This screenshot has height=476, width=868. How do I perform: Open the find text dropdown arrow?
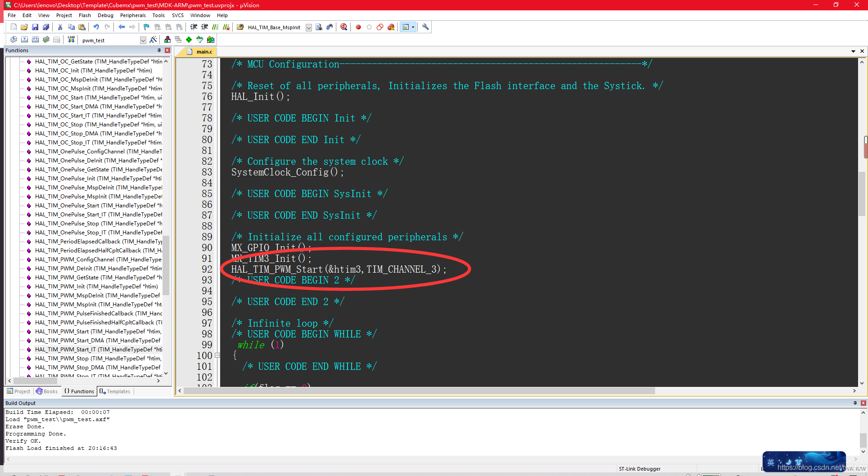pyautogui.click(x=309, y=27)
